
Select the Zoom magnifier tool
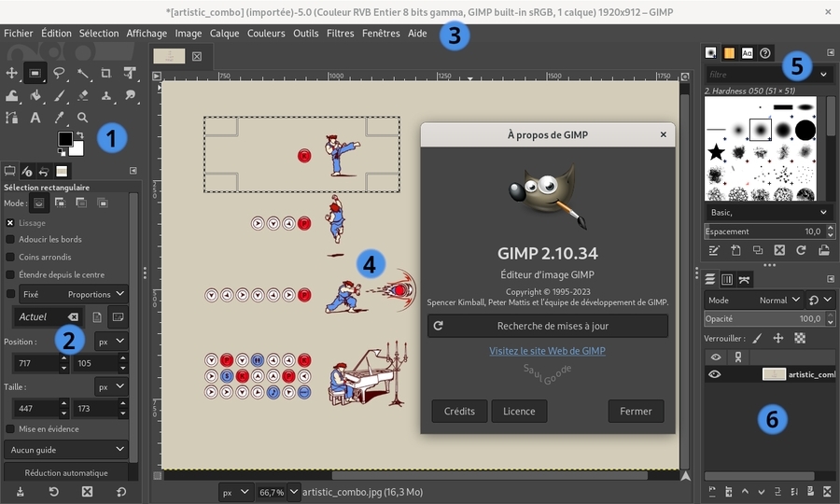point(82,118)
